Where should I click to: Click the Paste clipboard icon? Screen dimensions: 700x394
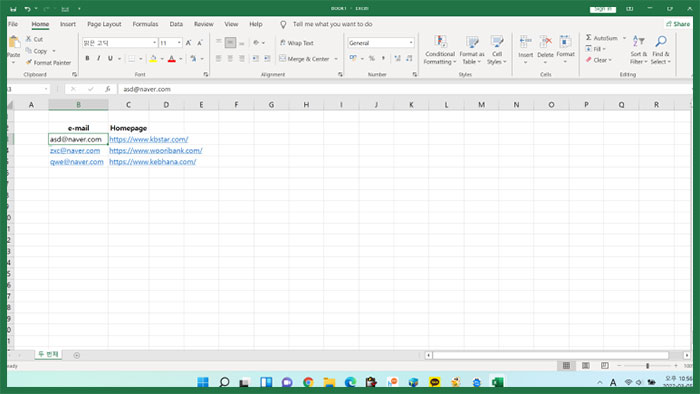(14, 43)
